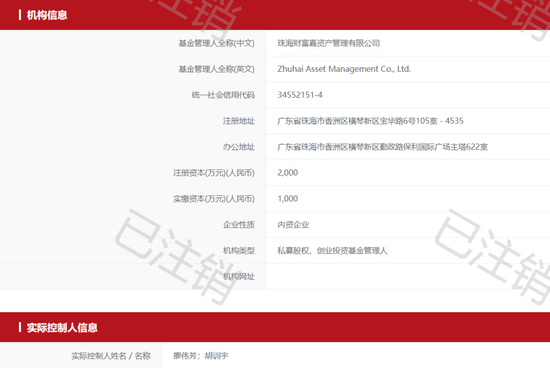Click the 注册资本(万元)(人民币) label
550x368 pixels.
[214, 173]
